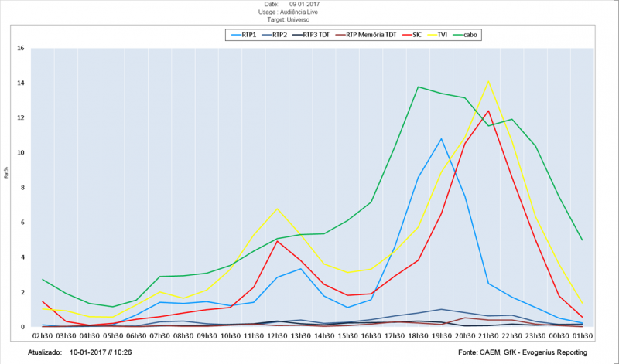
Task: Click the yellow TVI midday peak at 12h30
Action: click(277, 209)
